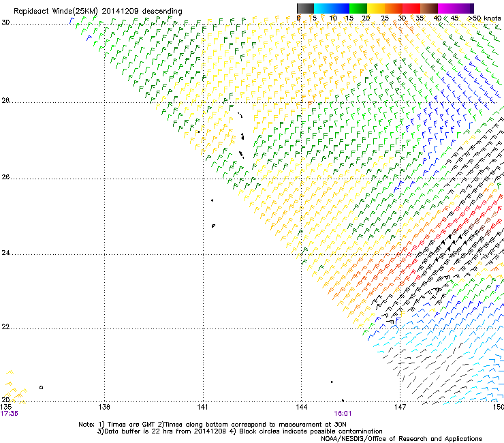Click latitude label '28' on left axis
This screenshot has height=443, width=504.
pyautogui.click(x=5, y=100)
